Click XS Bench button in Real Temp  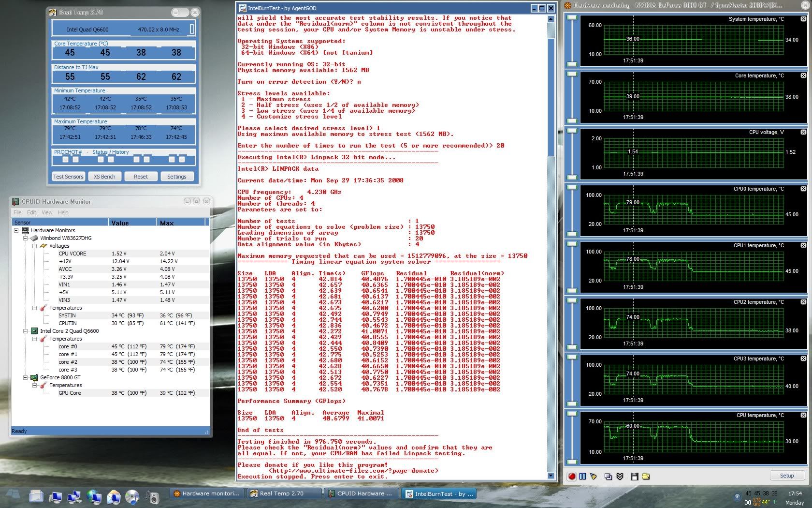click(x=104, y=177)
